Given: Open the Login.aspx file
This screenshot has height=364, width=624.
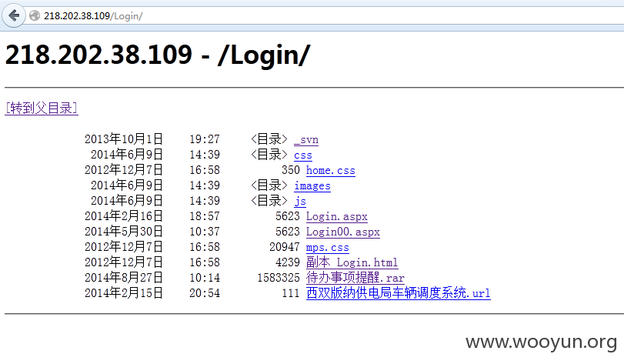Looking at the screenshot, I should [x=337, y=216].
